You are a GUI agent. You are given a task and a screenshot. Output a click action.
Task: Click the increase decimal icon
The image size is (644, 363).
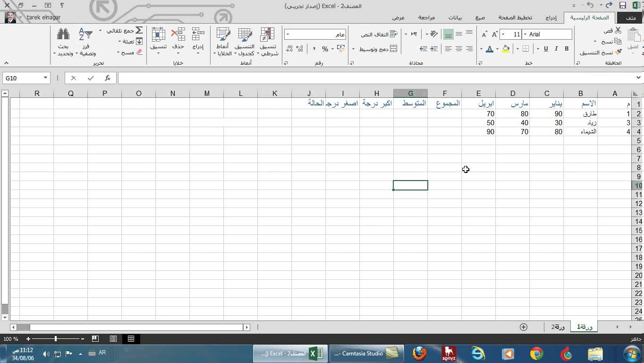(300, 49)
